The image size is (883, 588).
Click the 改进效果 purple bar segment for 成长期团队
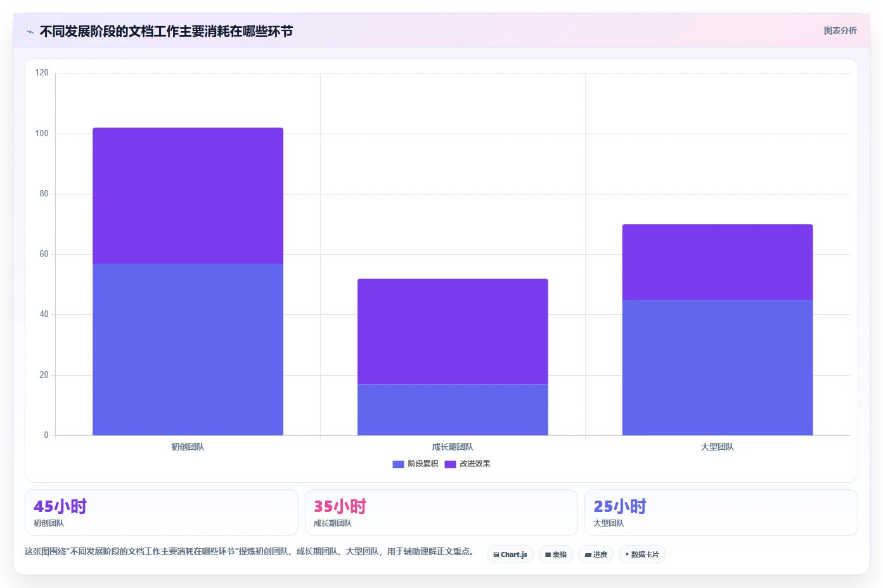453,331
